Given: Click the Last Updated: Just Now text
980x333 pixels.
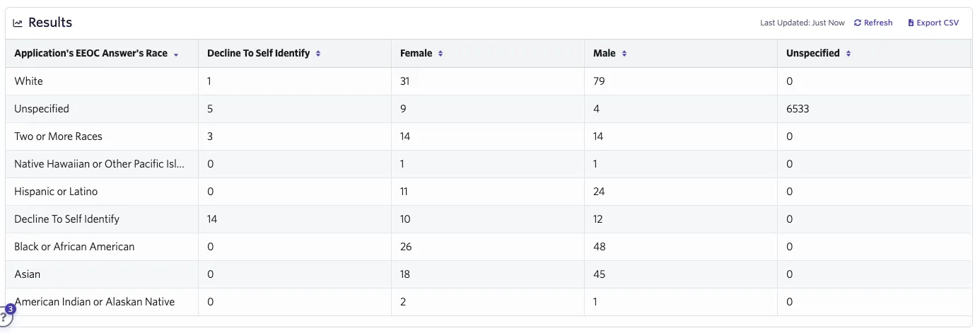Looking at the screenshot, I should point(803,23).
